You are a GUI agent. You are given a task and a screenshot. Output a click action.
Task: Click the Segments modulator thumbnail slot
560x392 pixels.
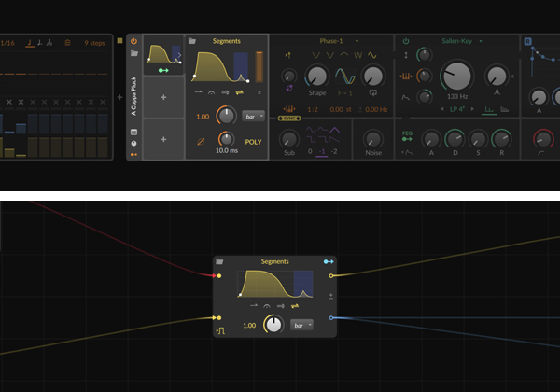[x=163, y=55]
